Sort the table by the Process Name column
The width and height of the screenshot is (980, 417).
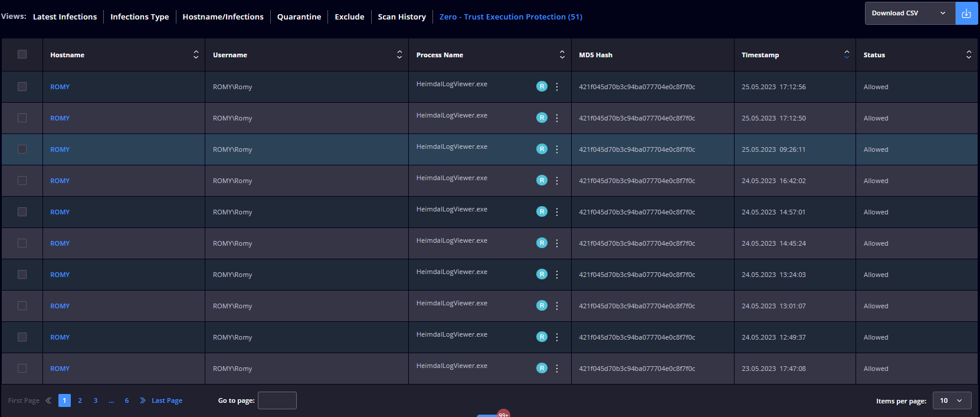(x=562, y=54)
